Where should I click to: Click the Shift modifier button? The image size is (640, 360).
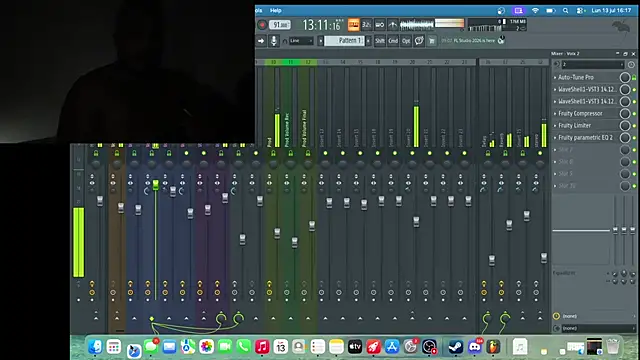(380, 40)
